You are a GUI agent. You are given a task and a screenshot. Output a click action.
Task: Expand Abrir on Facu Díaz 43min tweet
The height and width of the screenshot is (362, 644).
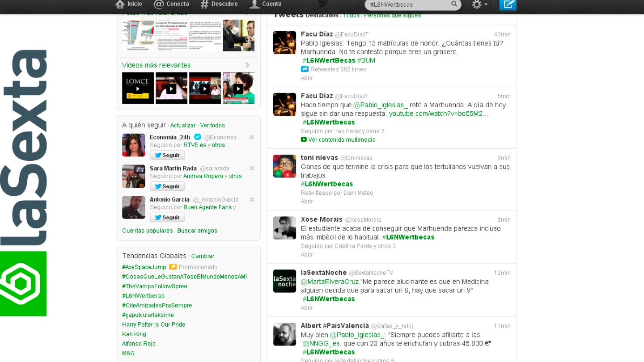[x=307, y=78]
